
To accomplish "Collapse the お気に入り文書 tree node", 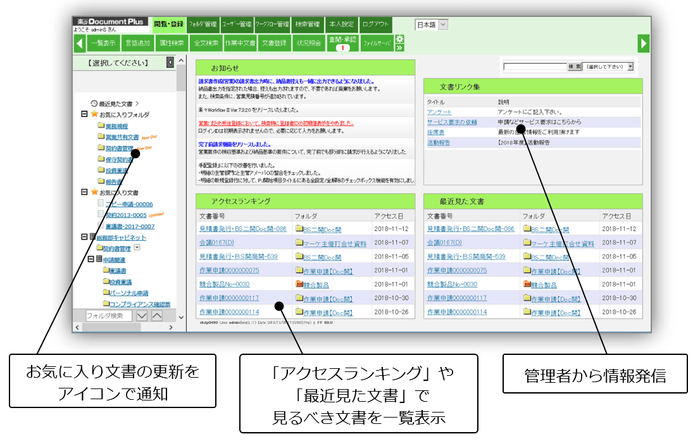I will click(x=85, y=192).
